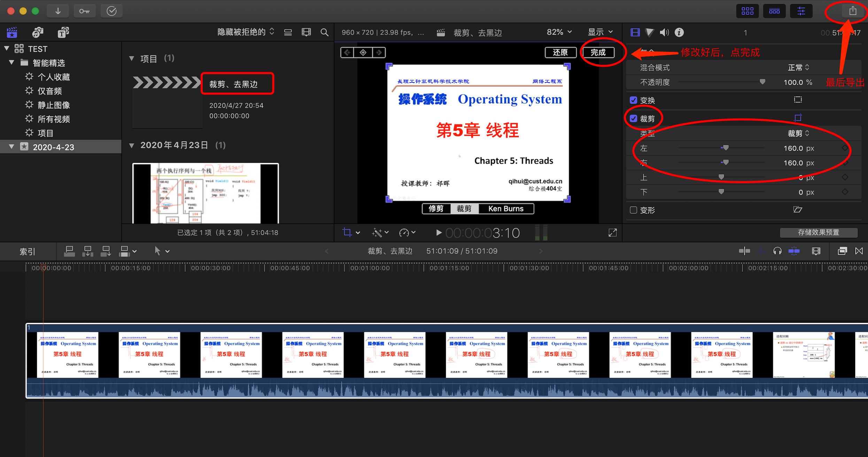Click 完成 done button
Viewport: 868px width, 457px height.
click(598, 52)
